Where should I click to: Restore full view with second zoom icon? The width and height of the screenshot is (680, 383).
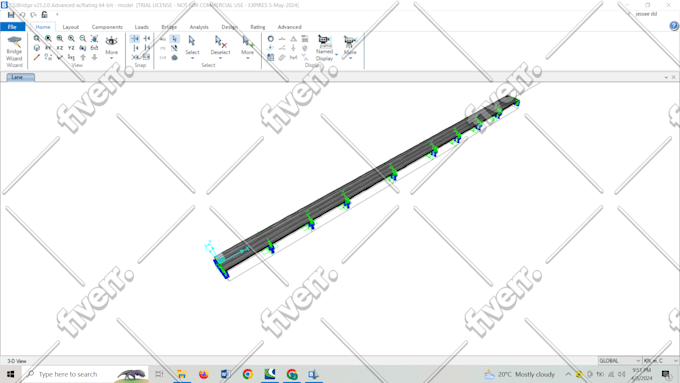(x=48, y=39)
